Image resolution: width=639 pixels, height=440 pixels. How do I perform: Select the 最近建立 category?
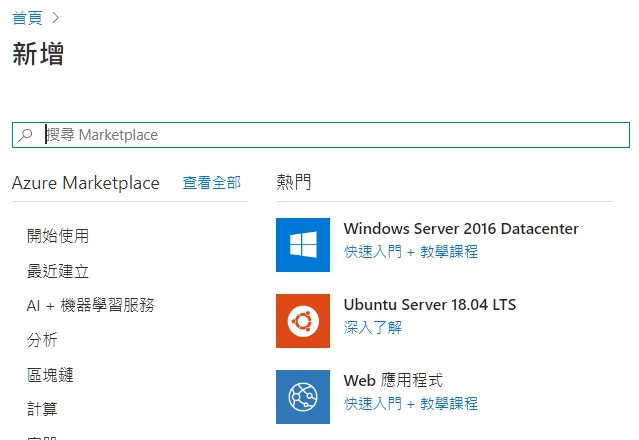58,271
